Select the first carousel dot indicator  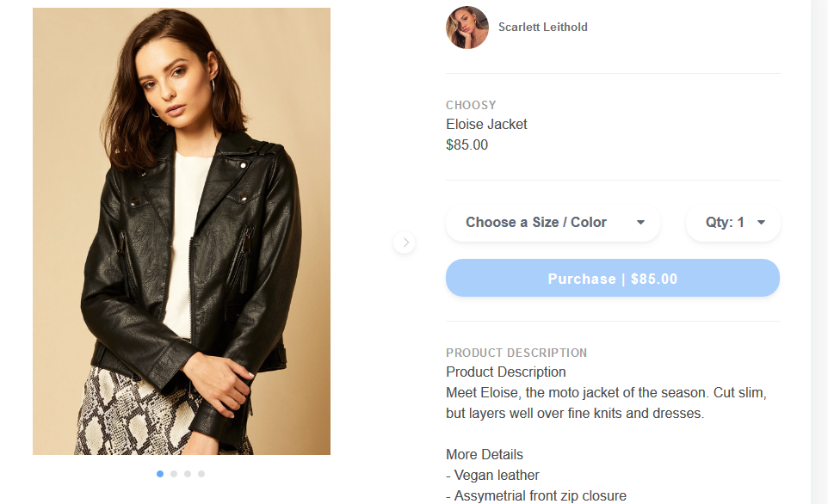tap(160, 474)
